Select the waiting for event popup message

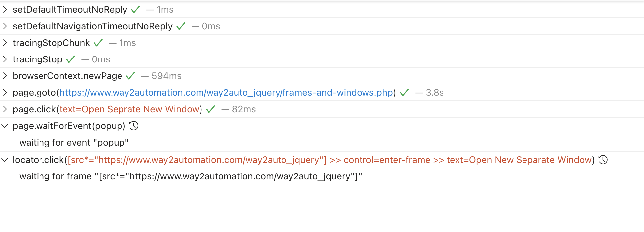click(74, 142)
